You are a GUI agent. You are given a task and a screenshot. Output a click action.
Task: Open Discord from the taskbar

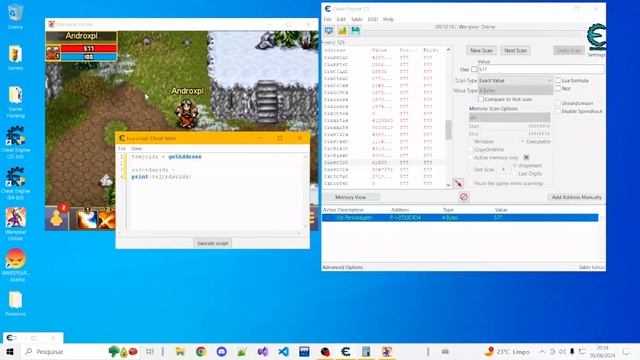pos(221,351)
